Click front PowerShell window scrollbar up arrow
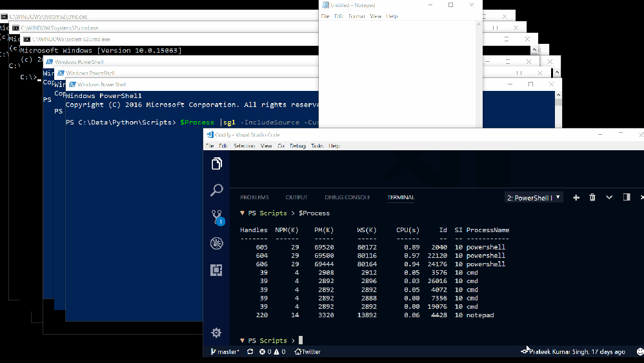The height and width of the screenshot is (363, 644). point(558,95)
